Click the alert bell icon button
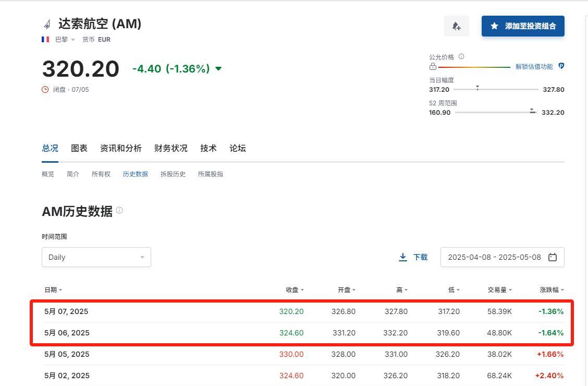 (456, 26)
